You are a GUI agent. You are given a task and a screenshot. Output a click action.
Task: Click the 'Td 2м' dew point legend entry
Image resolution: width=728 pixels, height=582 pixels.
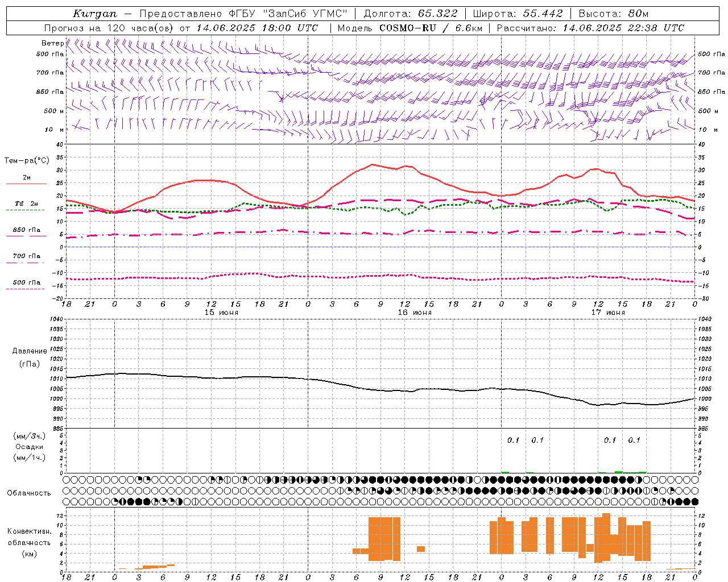pos(26,203)
